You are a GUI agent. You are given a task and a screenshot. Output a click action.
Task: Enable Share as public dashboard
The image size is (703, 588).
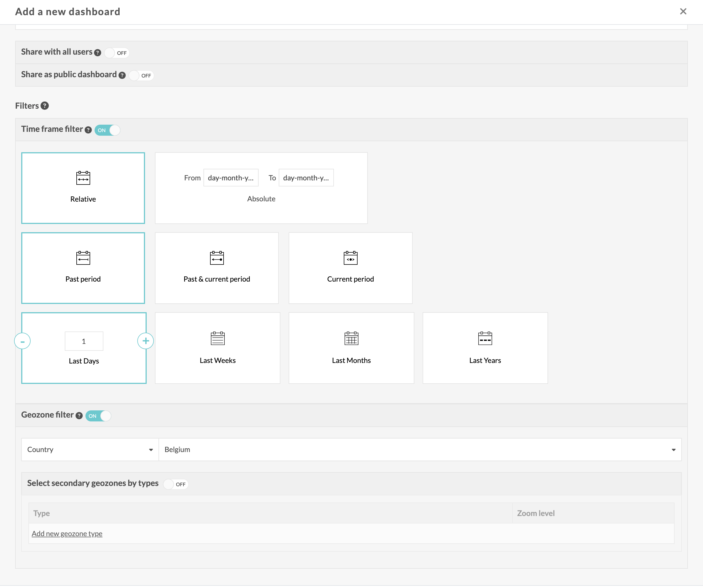(141, 75)
